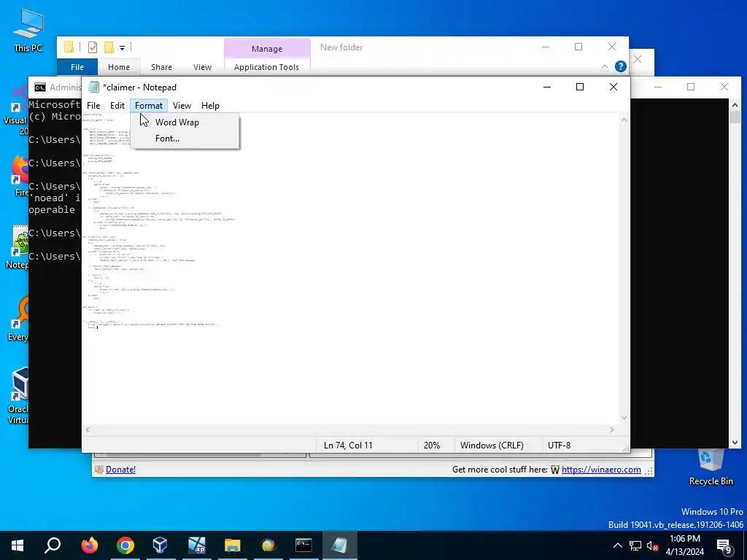The height and width of the screenshot is (560, 747).
Task: Click the Command Prompt title bar icon
Action: 40,87
